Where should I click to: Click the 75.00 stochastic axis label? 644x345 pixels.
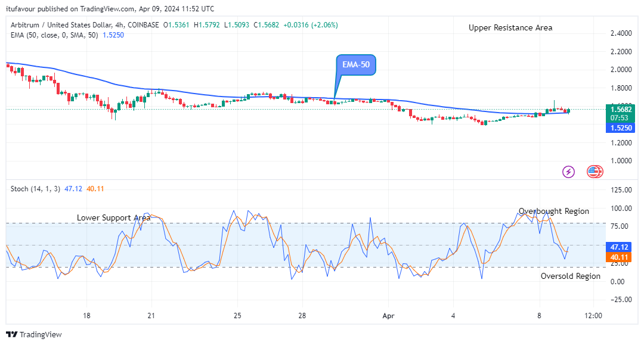[620, 226]
